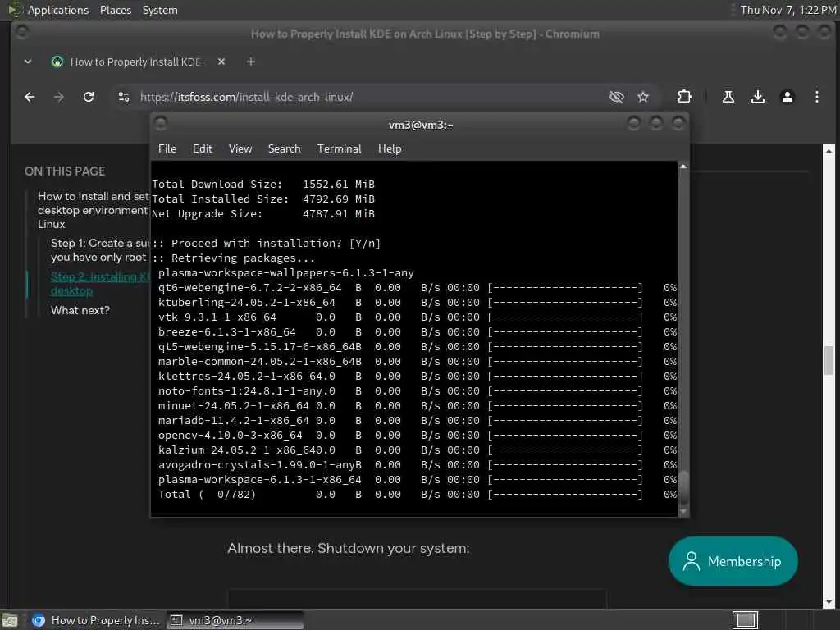Go back in Chromium
Screen dimensions: 840x630
coord(30,97)
